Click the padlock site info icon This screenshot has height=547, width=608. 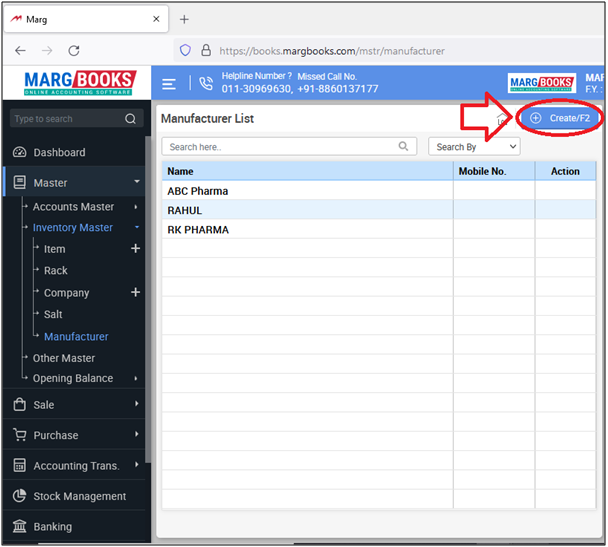[206, 50]
